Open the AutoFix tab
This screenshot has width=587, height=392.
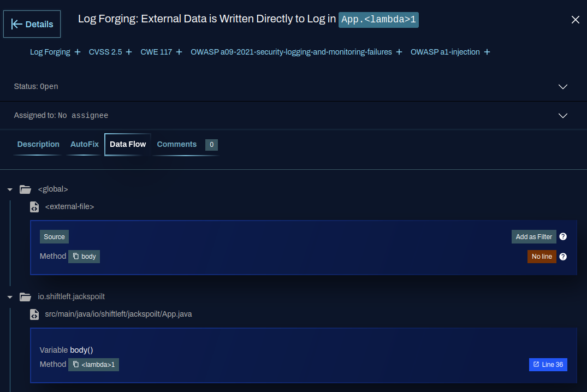click(85, 145)
